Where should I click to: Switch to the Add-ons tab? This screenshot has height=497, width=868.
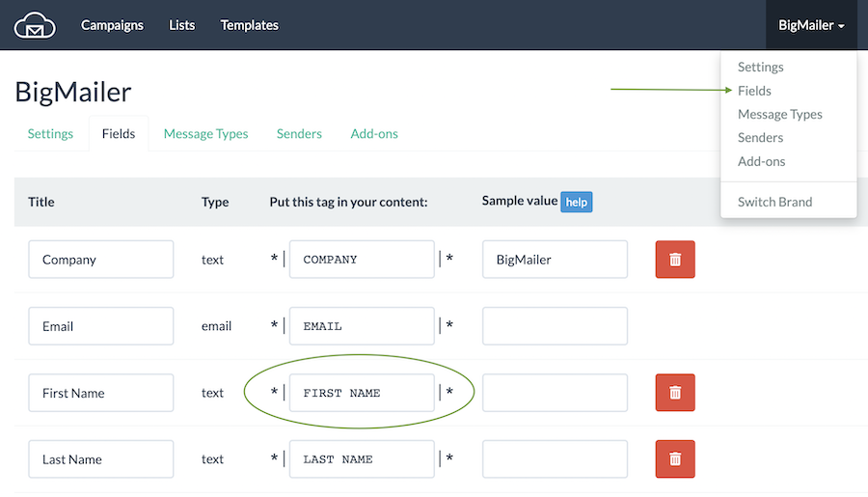pyautogui.click(x=374, y=133)
